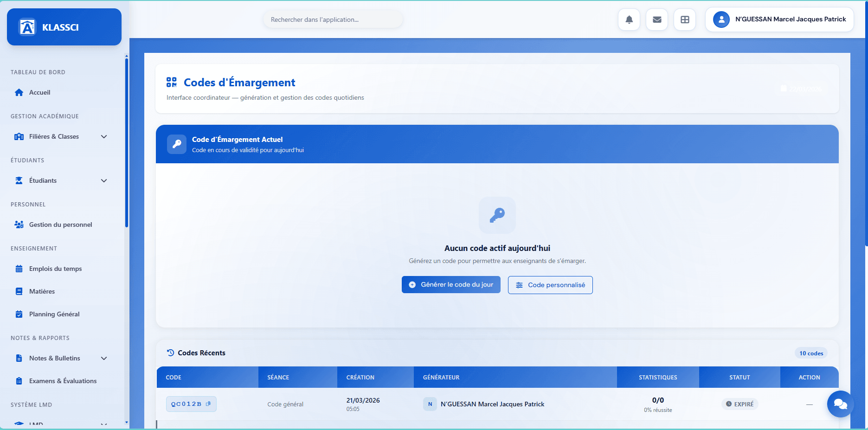The height and width of the screenshot is (430, 868).
Task: Click the grid apps icon in header
Action: coord(684,19)
